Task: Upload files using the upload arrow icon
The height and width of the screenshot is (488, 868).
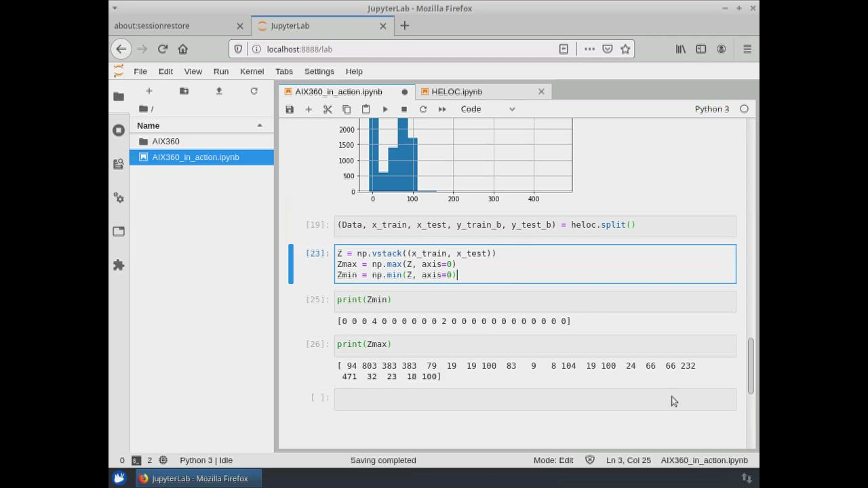Action: click(219, 91)
